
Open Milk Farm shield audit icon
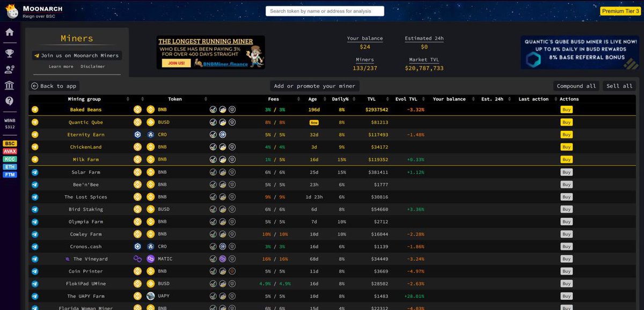pos(232,160)
